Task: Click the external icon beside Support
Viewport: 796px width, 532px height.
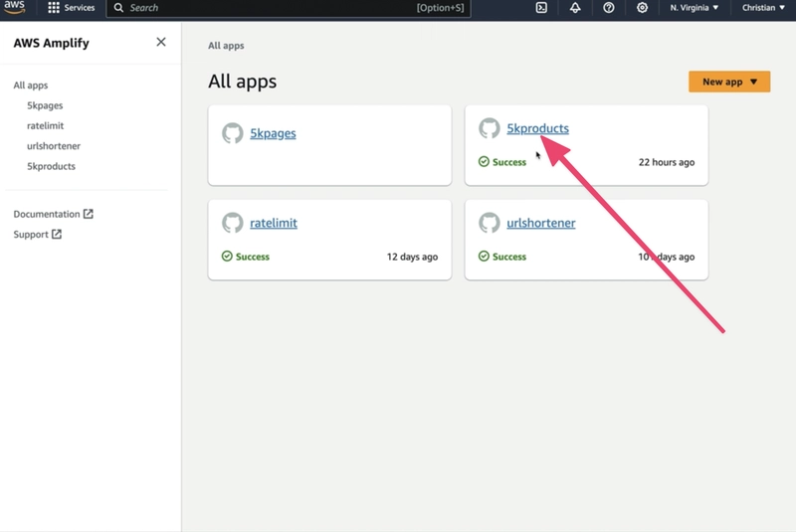Action: (57, 234)
